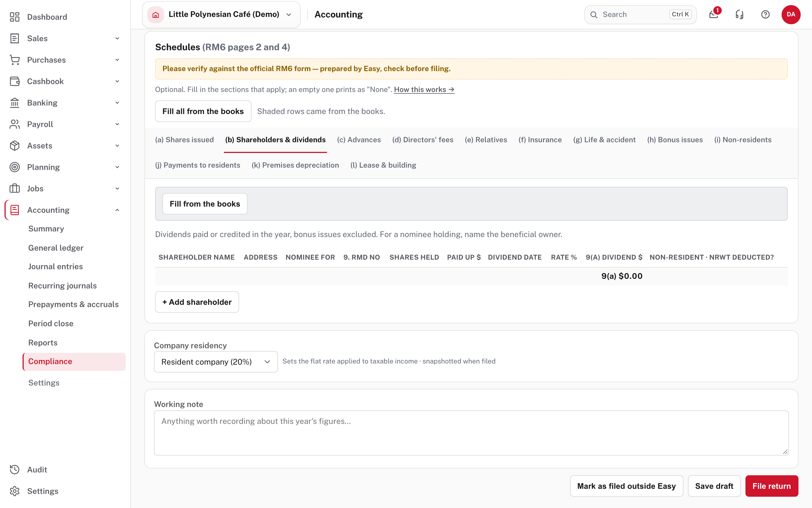Expand the Payroll menu chevron

click(x=117, y=124)
